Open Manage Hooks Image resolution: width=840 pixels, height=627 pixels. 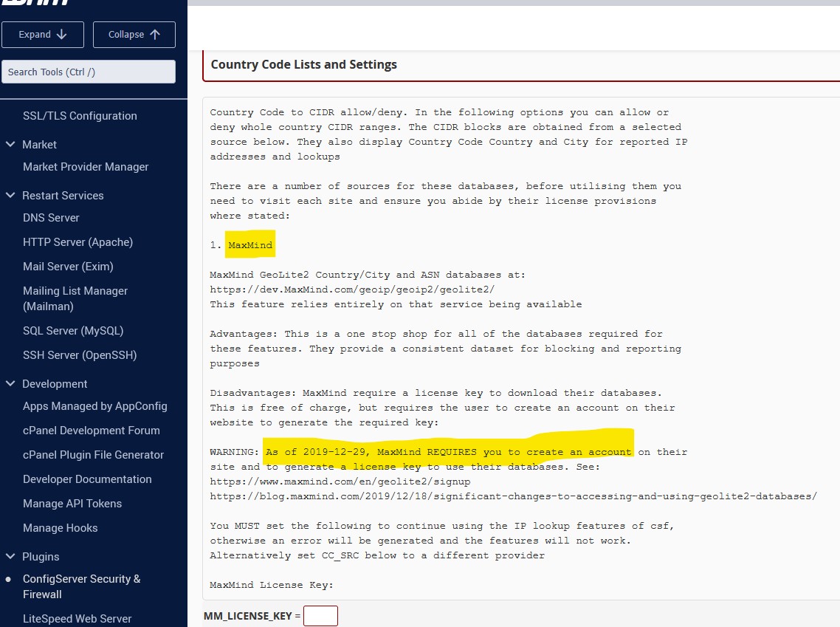(x=60, y=528)
